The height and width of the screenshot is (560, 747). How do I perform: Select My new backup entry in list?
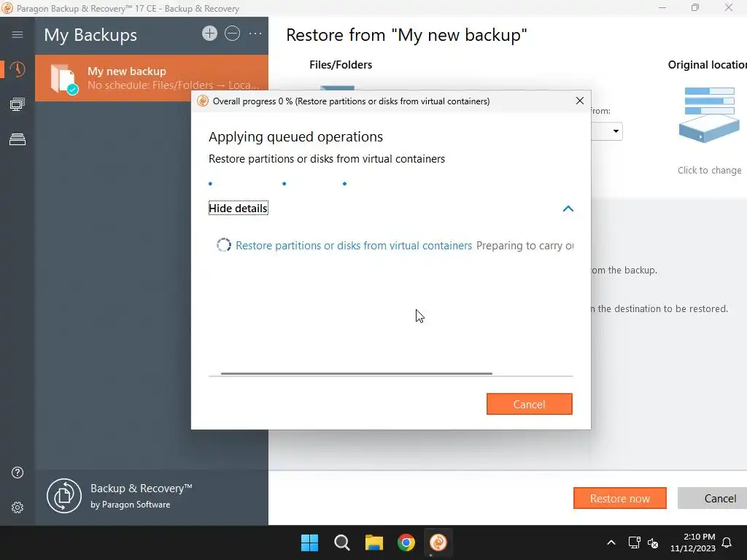152,78
